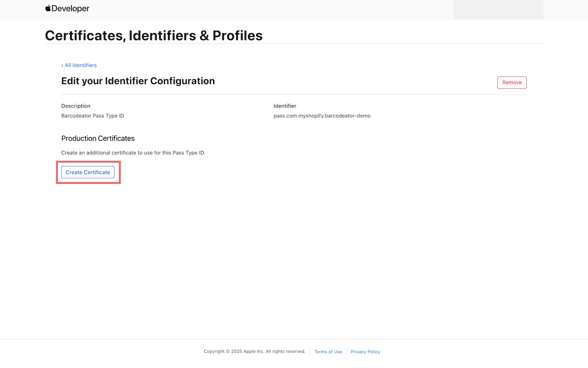Click the Certificates, Identifiers & Profiles heading
This screenshot has height=368, width=588.
(x=154, y=36)
